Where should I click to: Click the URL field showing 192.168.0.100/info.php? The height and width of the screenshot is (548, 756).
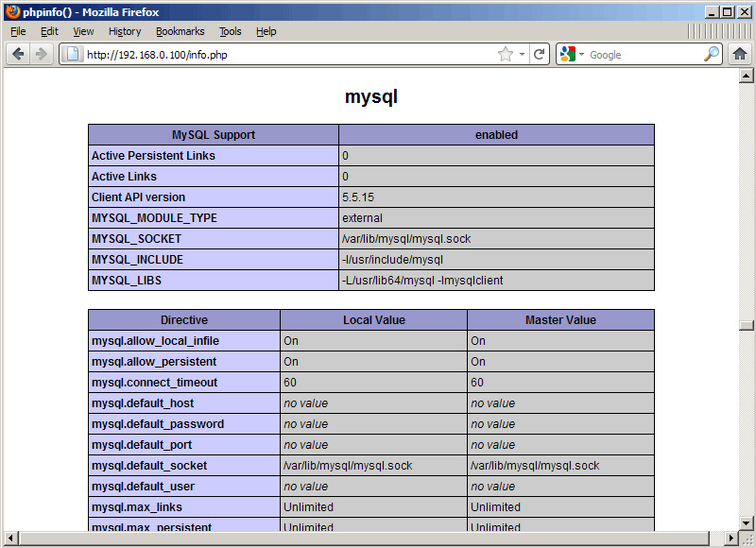(283, 54)
